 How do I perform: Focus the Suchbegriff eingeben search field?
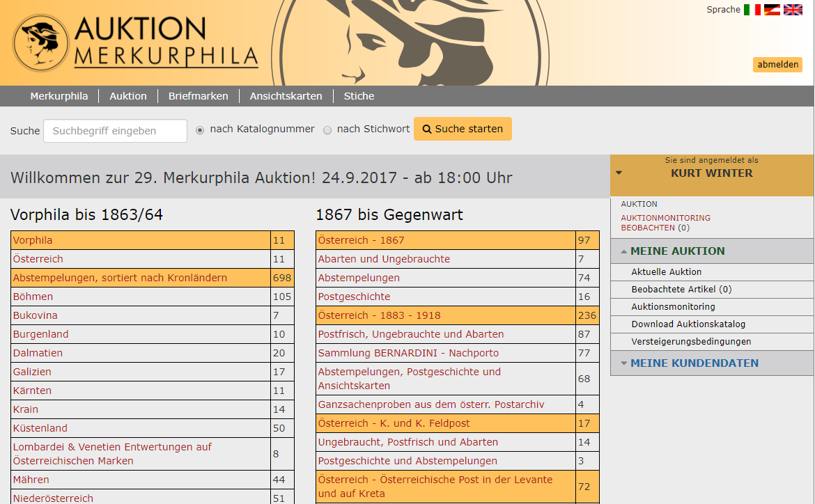(x=116, y=131)
